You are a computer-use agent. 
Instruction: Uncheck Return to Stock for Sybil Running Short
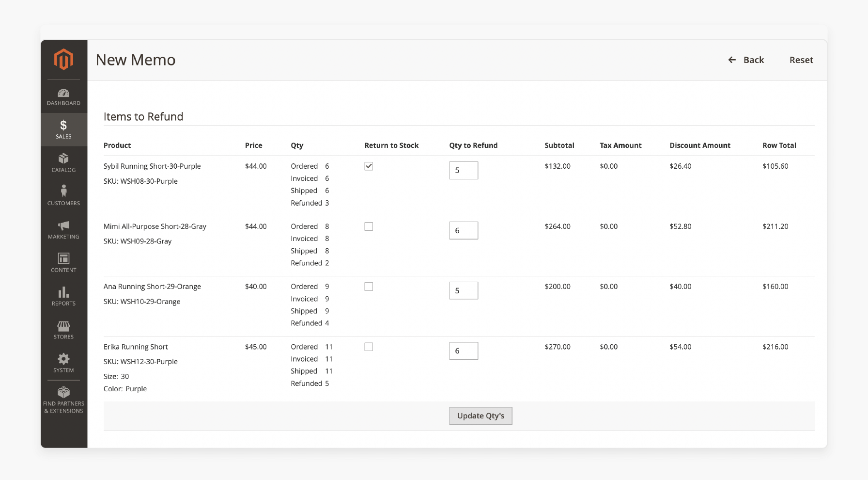pyautogui.click(x=369, y=166)
